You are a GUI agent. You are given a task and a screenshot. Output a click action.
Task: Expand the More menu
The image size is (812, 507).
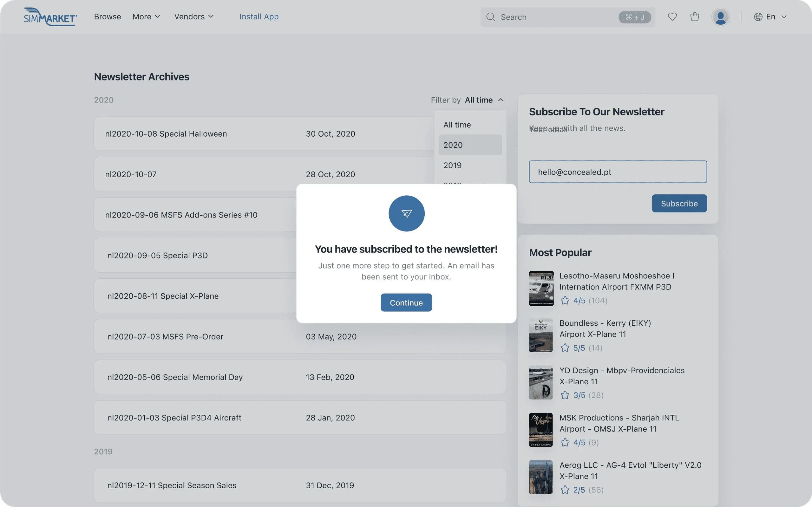(146, 16)
